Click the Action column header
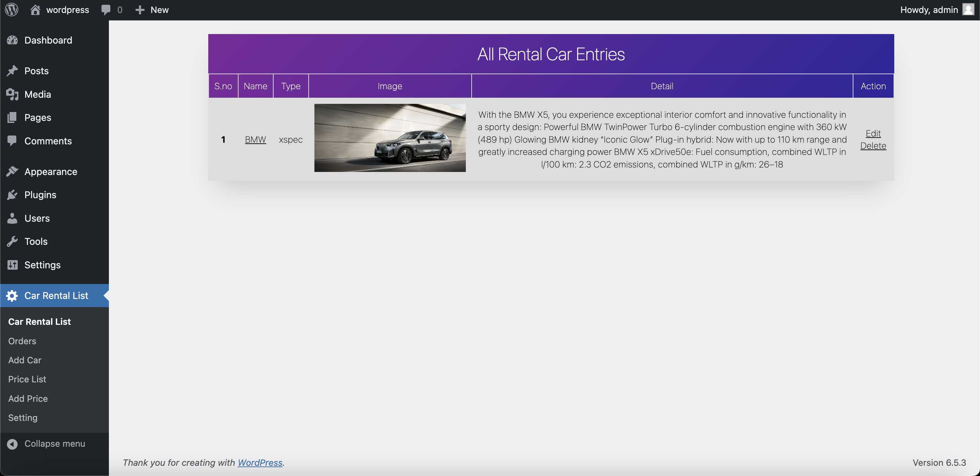The image size is (980, 476). [x=873, y=86]
